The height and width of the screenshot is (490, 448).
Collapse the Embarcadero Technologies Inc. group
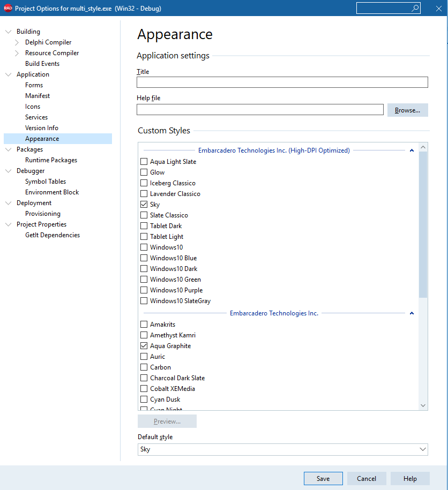click(412, 313)
